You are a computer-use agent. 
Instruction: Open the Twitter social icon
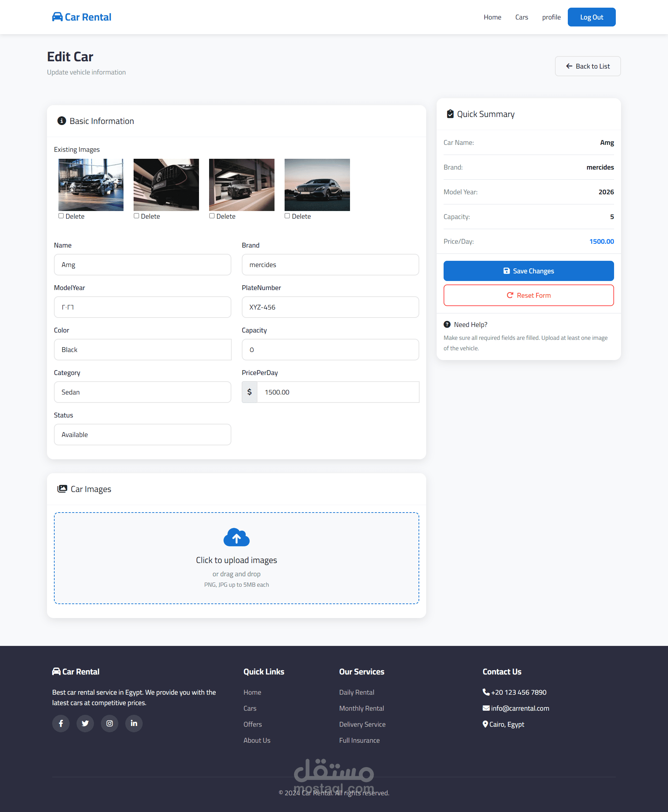85,724
